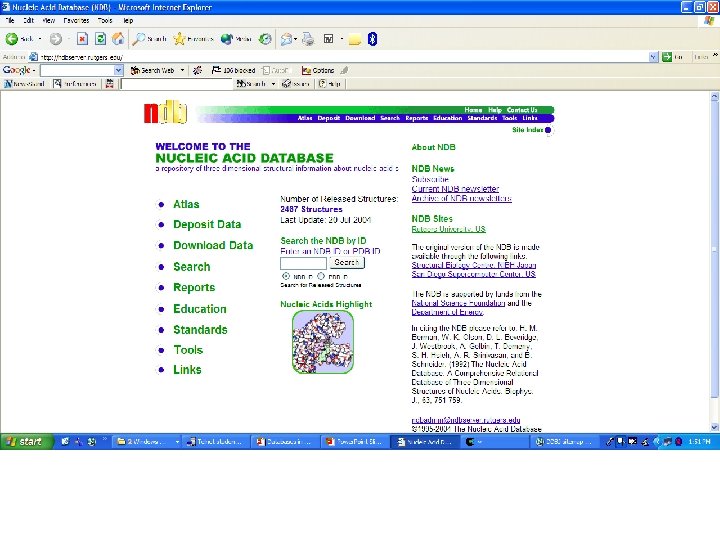Click the highlighter pen icon on Google toolbar
Image resolution: width=720 pixels, height=540 pixels.
click(x=344, y=70)
